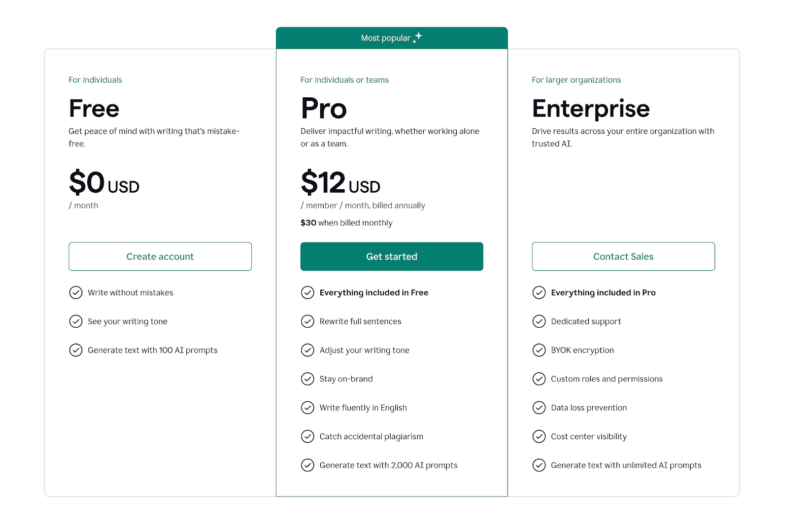The image size is (812, 528).
Task: Click the checkmark beside See your writing tone
Action: [x=76, y=321]
